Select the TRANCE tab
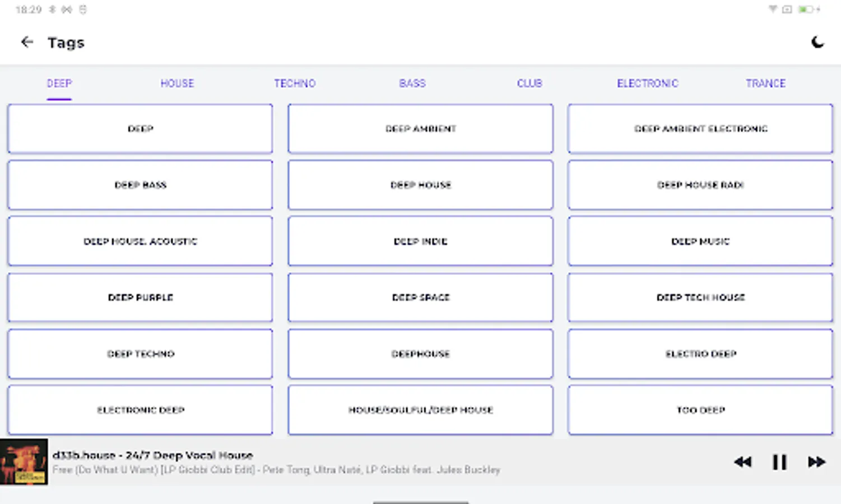 click(765, 83)
